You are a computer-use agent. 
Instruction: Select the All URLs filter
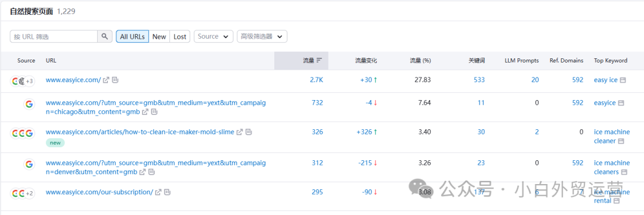(132, 36)
